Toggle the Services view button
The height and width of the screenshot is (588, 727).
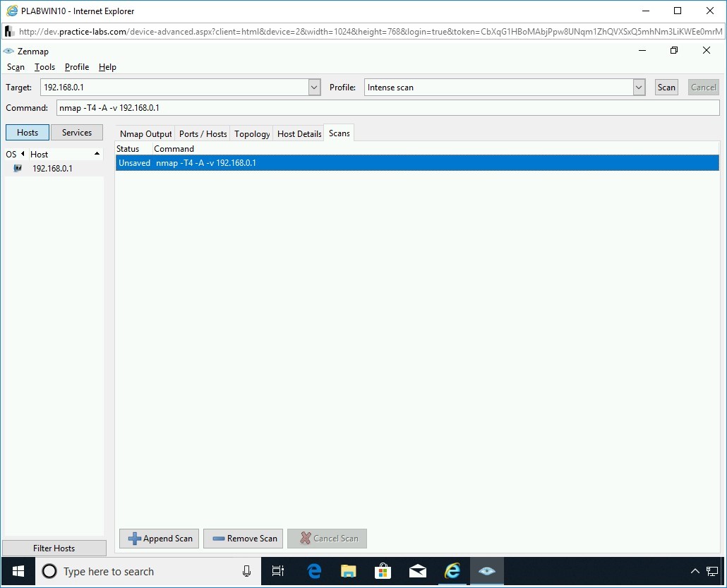tap(77, 133)
